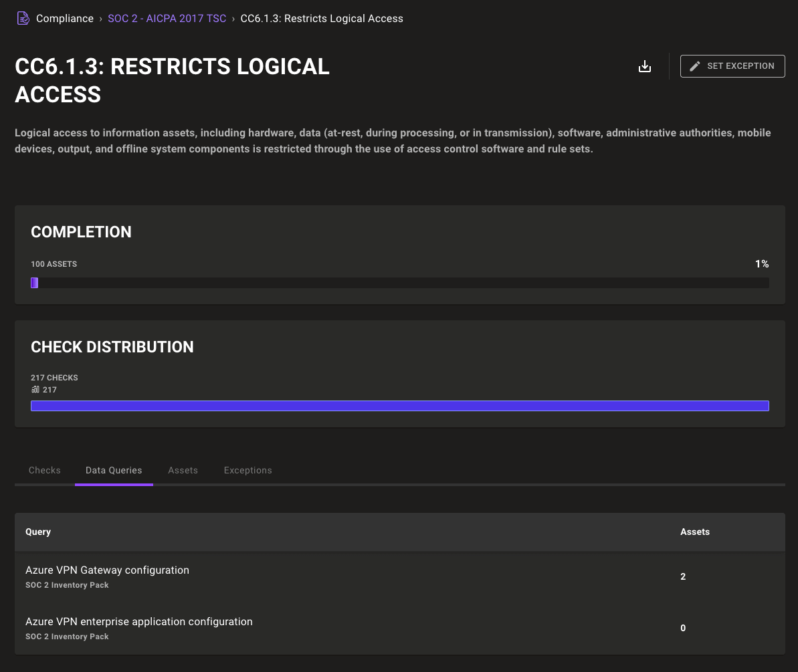Open the SOC 2 - AICPA 2017 TSC breadcrumb link
Image resolution: width=798 pixels, height=672 pixels.
(167, 18)
